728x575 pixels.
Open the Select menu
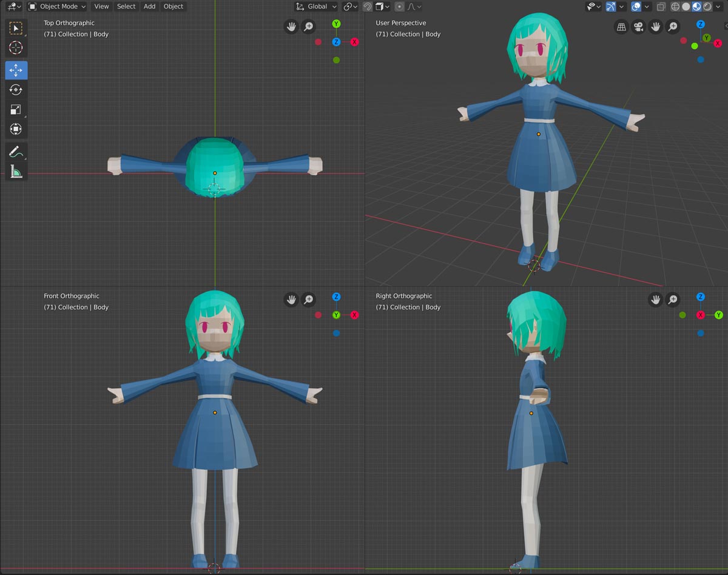coord(126,7)
